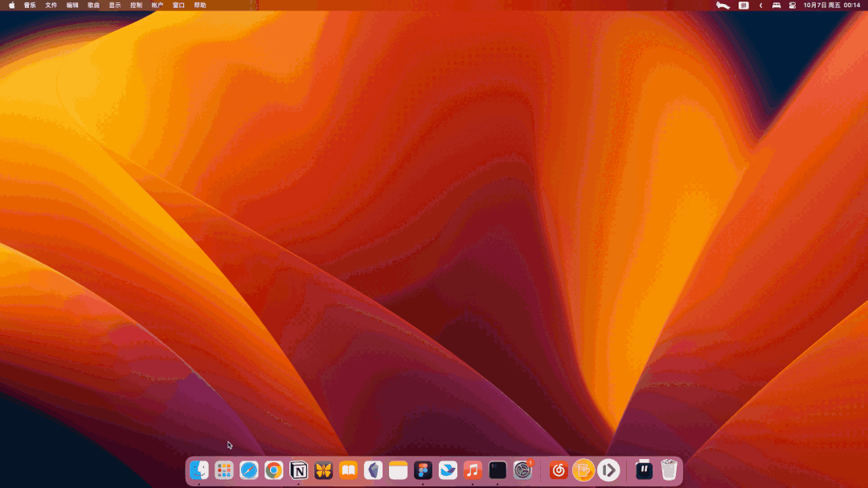The image size is (868, 488).
Task: Open Launchpad grid icon
Action: (224, 470)
